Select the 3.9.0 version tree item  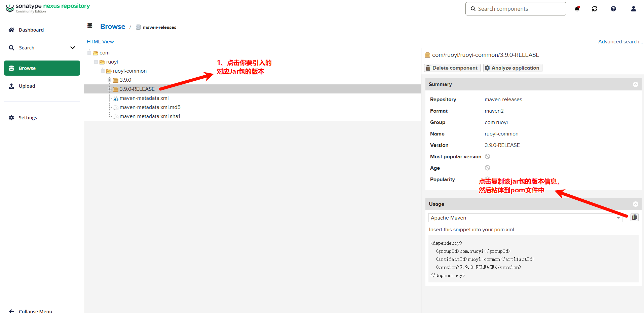(125, 80)
